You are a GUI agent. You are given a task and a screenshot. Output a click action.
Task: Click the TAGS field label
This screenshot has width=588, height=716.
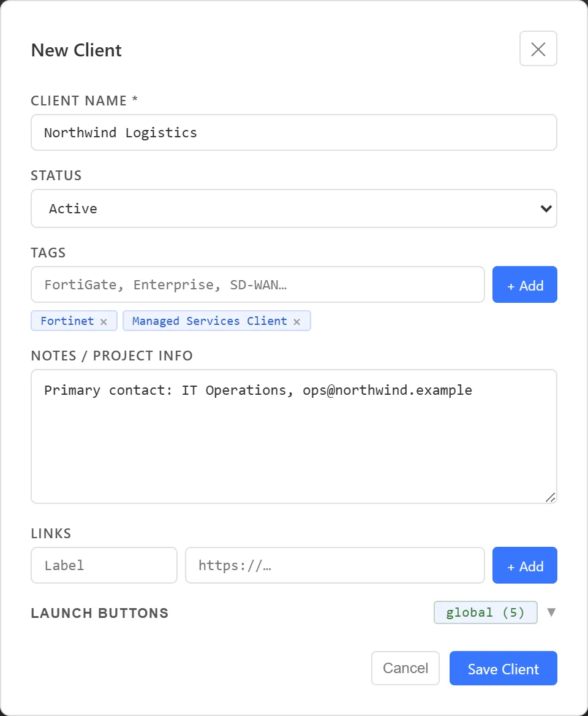click(x=48, y=253)
